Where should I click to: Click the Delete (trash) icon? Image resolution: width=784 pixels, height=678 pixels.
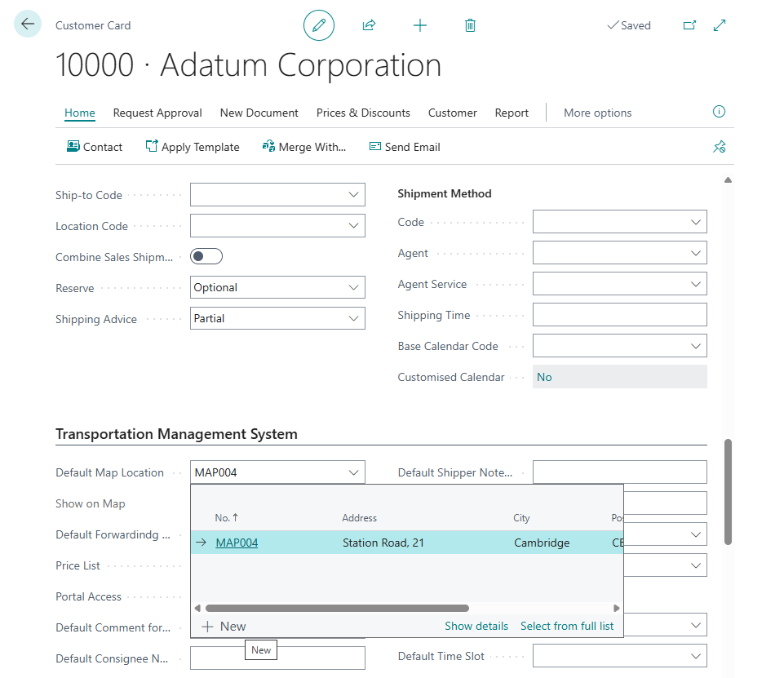tap(470, 25)
